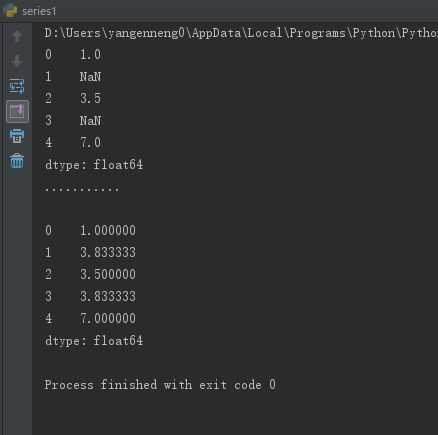
Task: Print the console output
Action: (x=17, y=136)
